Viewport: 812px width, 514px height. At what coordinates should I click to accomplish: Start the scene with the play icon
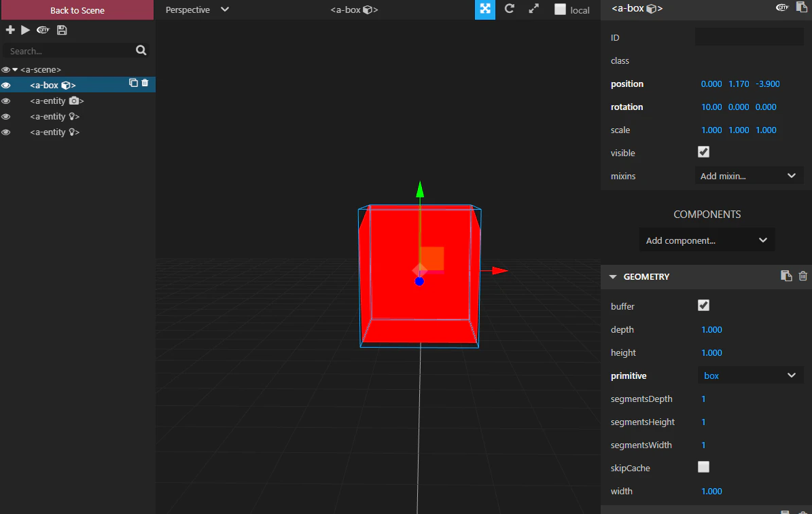(25, 30)
